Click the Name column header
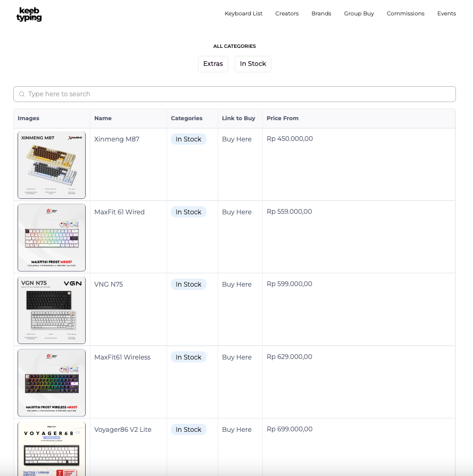 coord(103,118)
